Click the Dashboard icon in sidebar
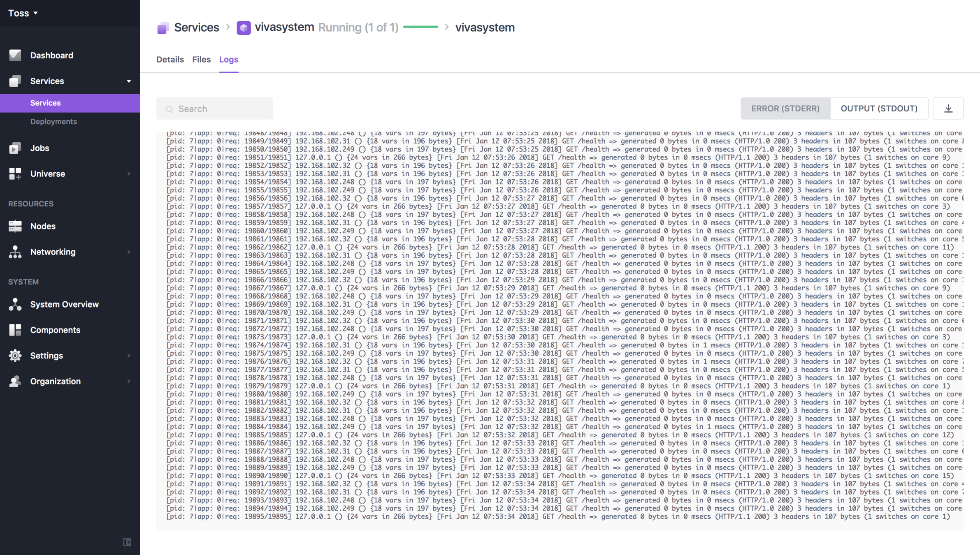Viewport: 980px width, 555px height. (15, 55)
